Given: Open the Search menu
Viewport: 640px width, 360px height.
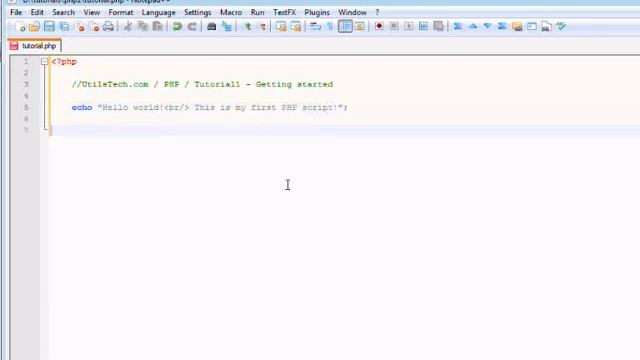Looking at the screenshot, I should click(63, 12).
